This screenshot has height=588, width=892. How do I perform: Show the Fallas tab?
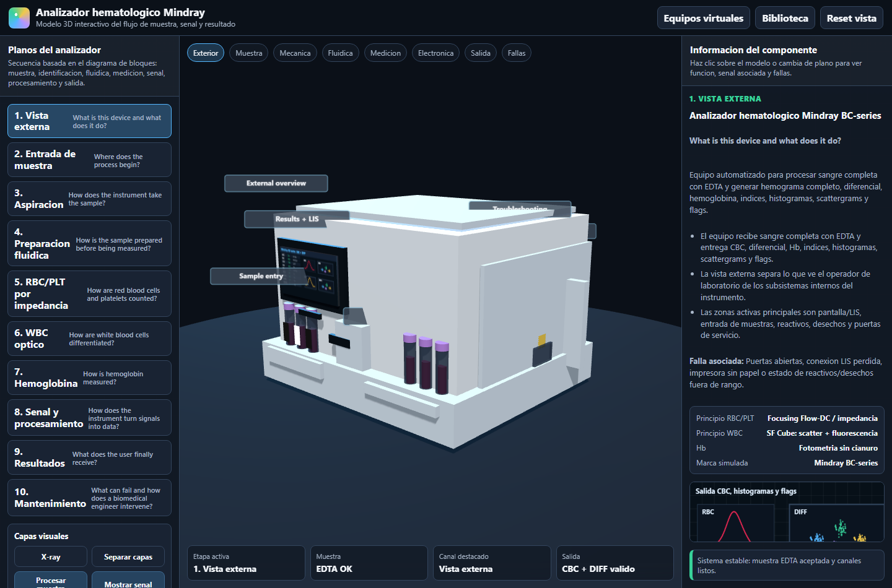[517, 53]
